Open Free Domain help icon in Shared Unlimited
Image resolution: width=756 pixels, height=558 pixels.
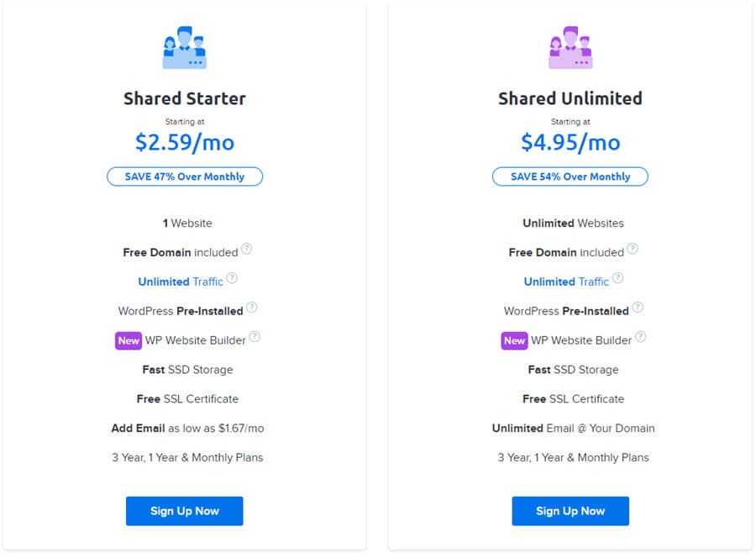(x=633, y=250)
